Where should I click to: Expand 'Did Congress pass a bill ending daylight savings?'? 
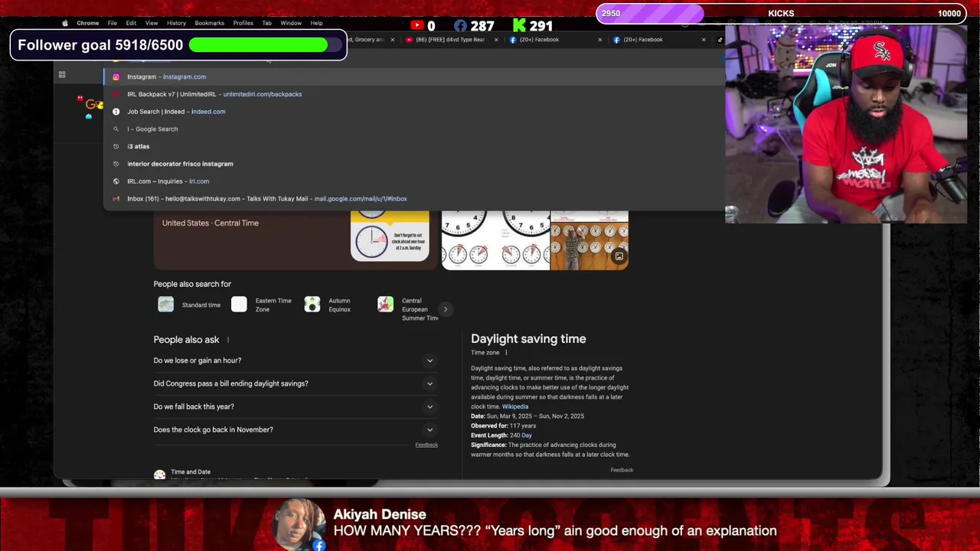[295, 383]
